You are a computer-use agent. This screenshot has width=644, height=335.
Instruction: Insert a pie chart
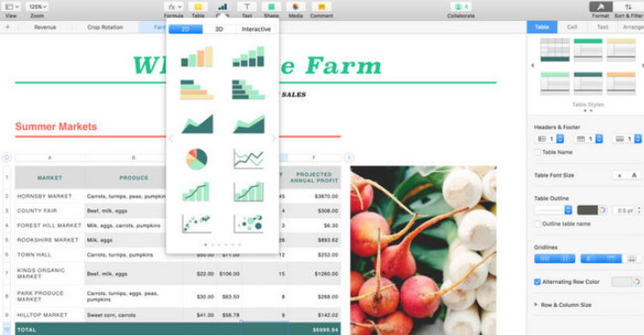[x=196, y=159]
